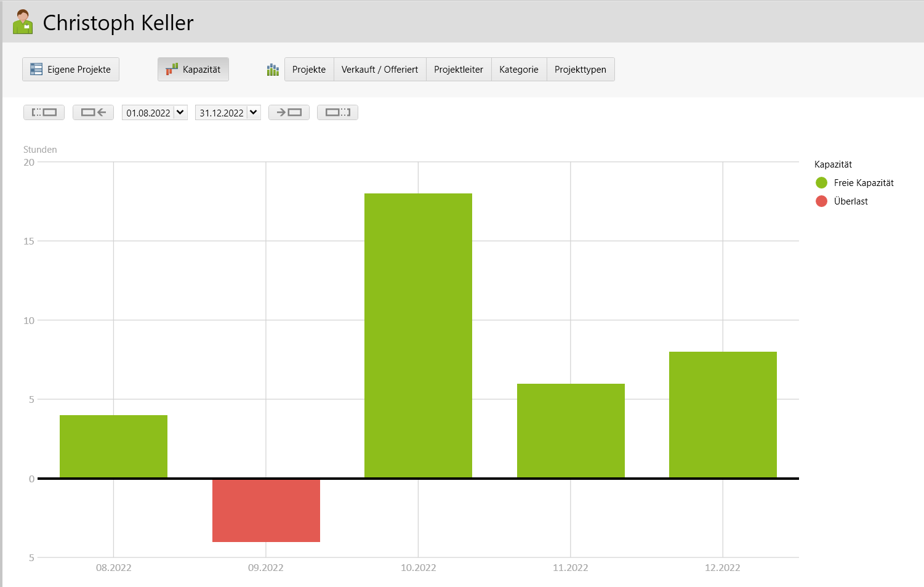Shift date range backward with left arrow button
The width and height of the screenshot is (924, 587).
(x=93, y=113)
